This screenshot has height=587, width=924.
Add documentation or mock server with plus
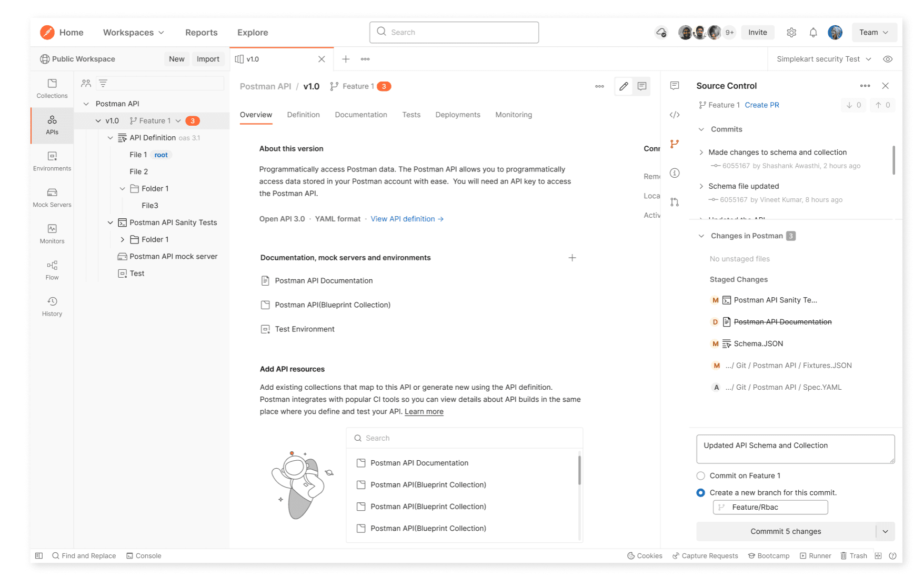[x=572, y=258]
